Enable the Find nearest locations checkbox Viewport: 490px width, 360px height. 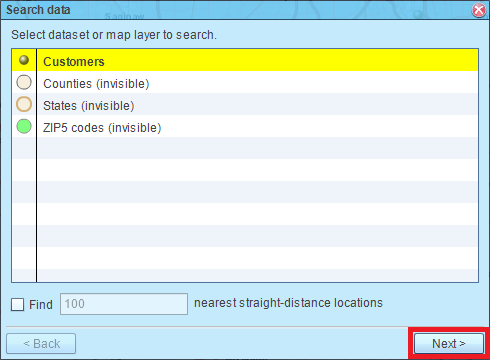pyautogui.click(x=17, y=304)
